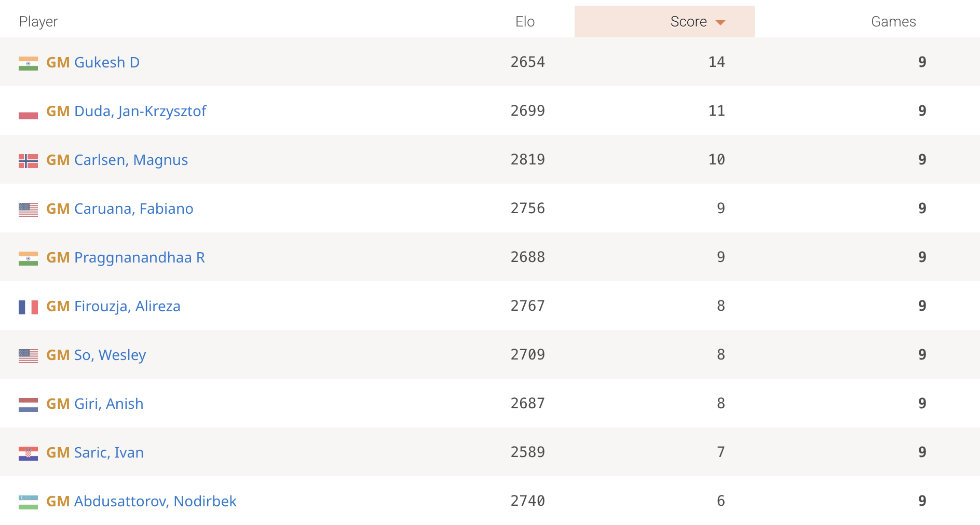Click the India flag next to Gukesh D
The height and width of the screenshot is (525, 980).
(28, 63)
